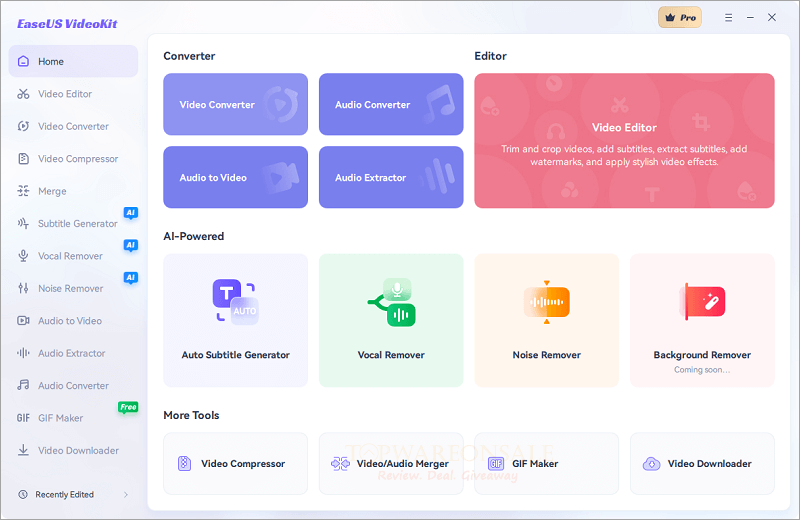Click the Audio to Video sidebar icon
The width and height of the screenshot is (800, 520).
click(x=23, y=320)
